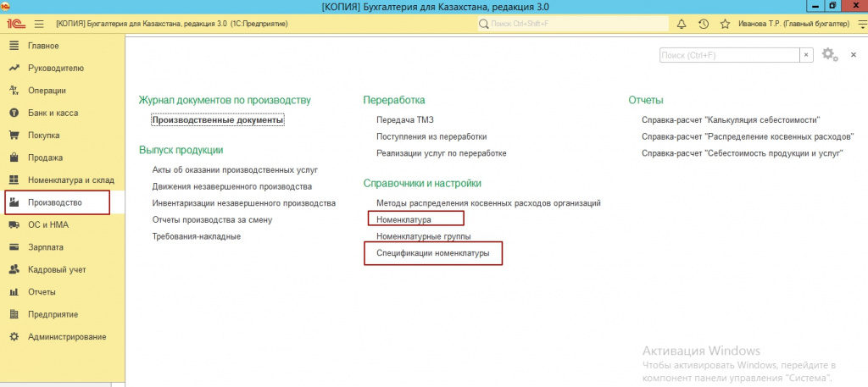Click the 1C logo icon
Screen dimensions: 868x387
pos(15,25)
